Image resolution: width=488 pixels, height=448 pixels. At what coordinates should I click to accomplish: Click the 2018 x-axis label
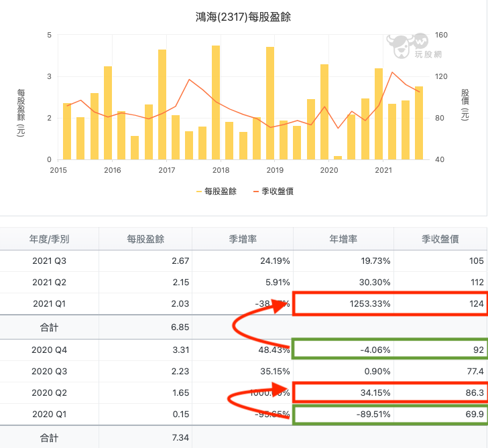click(x=221, y=170)
